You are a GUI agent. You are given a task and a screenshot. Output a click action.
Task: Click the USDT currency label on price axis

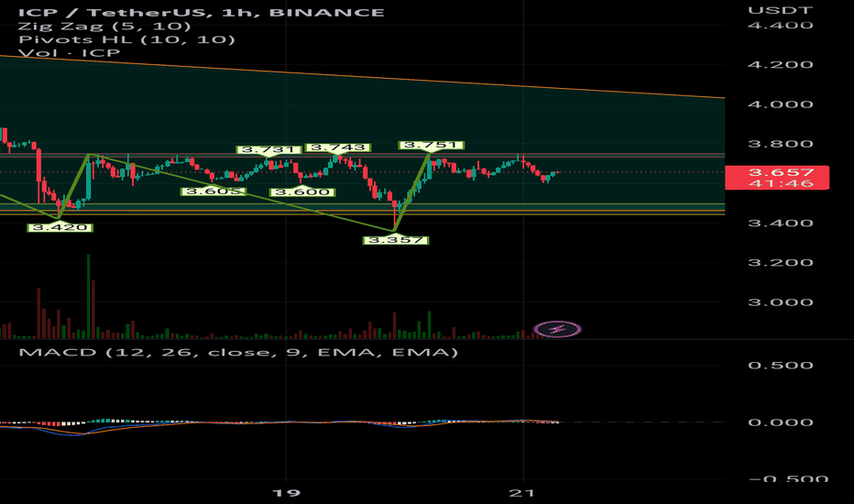point(781,10)
